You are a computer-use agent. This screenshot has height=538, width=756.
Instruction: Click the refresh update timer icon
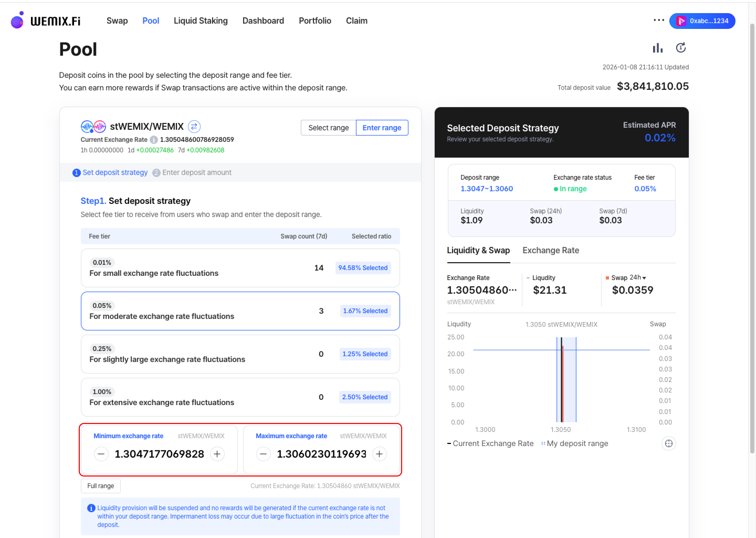point(681,48)
